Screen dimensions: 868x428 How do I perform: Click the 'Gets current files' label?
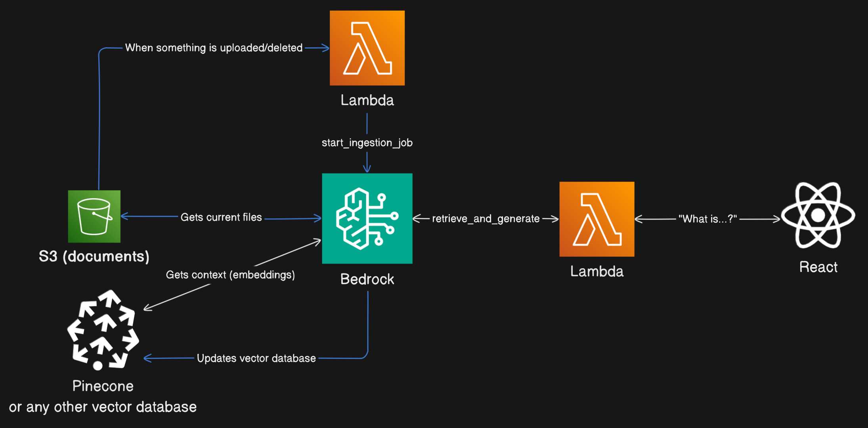221,217
